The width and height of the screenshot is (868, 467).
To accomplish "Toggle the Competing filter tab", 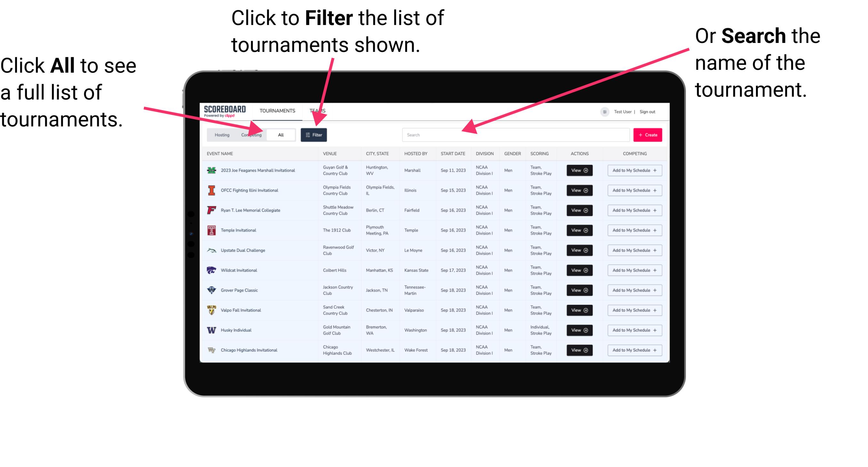I will 250,134.
